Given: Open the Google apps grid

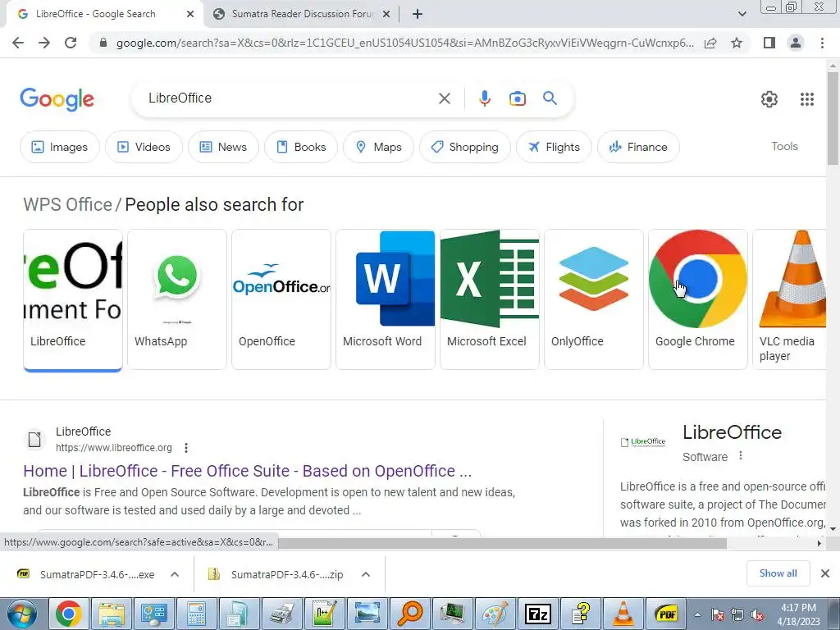Looking at the screenshot, I should coord(807,99).
